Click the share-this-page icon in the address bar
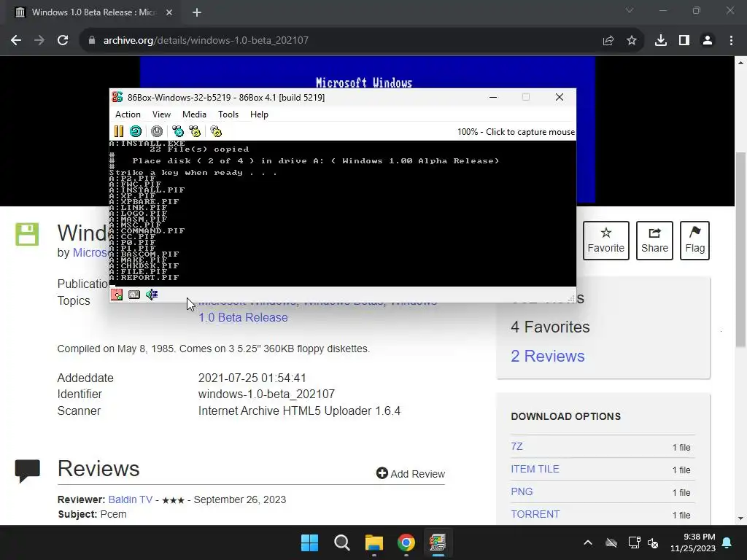The height and width of the screenshot is (560, 747). point(608,41)
